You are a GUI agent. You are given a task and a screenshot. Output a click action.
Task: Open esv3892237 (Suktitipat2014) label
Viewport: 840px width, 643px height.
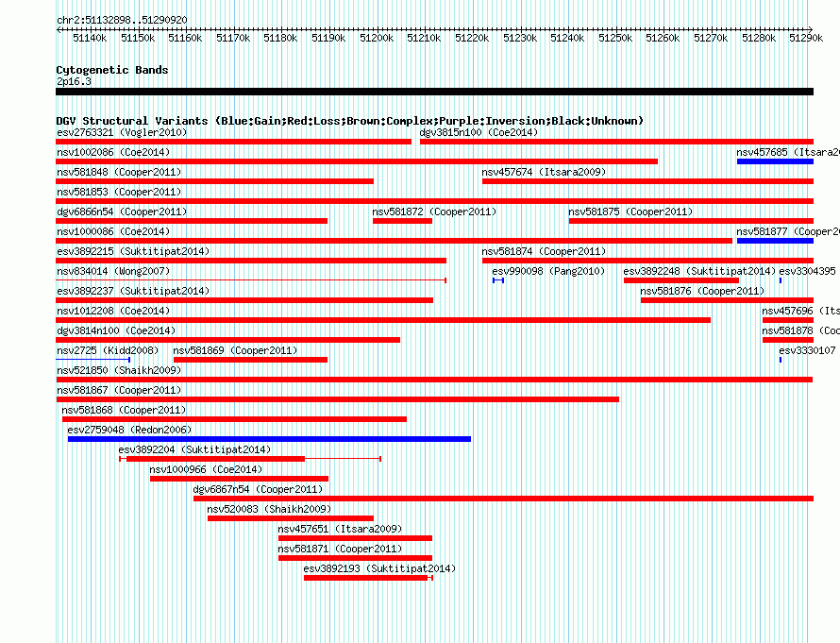pos(133,291)
